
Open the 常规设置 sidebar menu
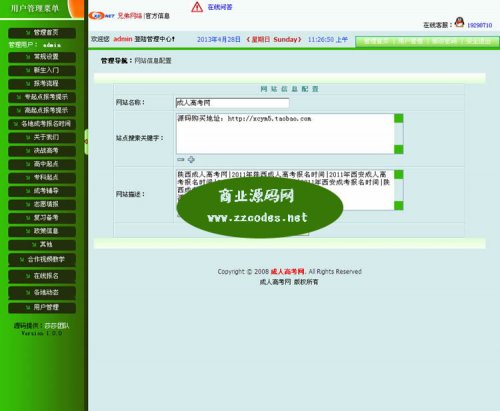pyautogui.click(x=42, y=57)
